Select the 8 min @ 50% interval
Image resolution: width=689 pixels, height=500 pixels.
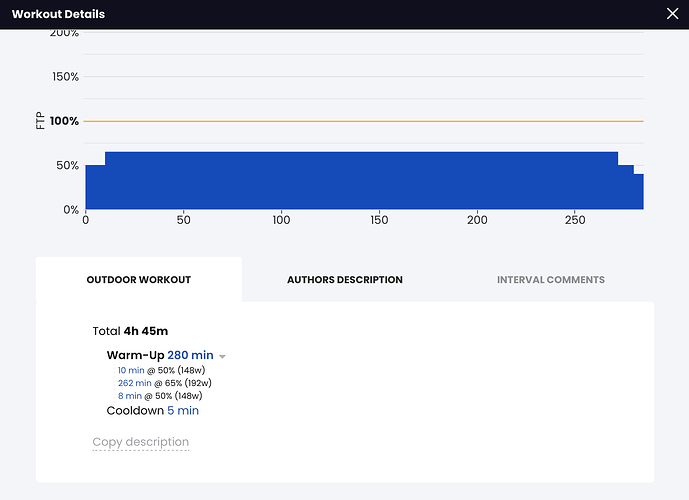pos(160,396)
